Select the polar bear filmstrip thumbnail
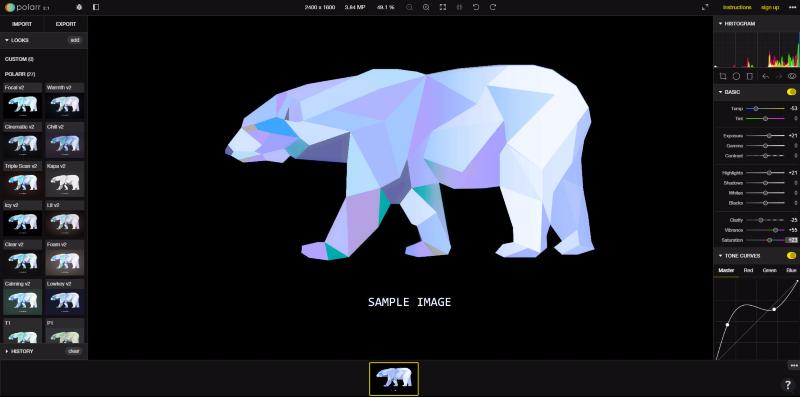This screenshot has width=800, height=397. click(393, 379)
